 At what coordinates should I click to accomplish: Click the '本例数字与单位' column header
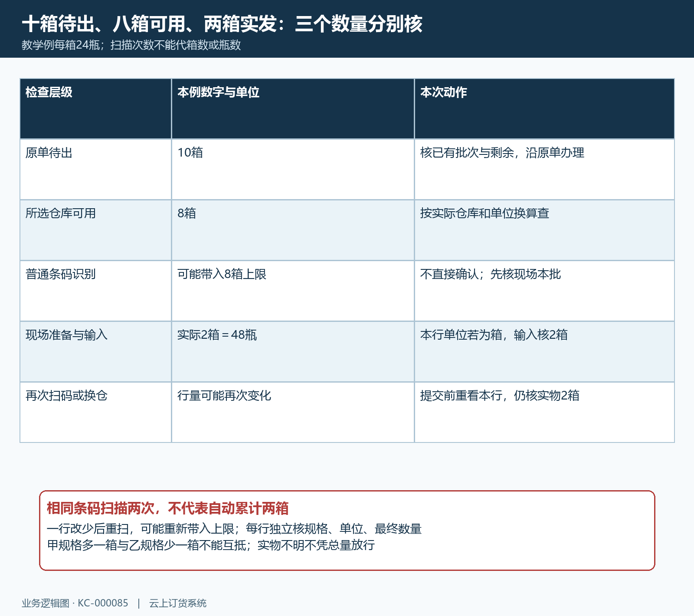coord(293,109)
